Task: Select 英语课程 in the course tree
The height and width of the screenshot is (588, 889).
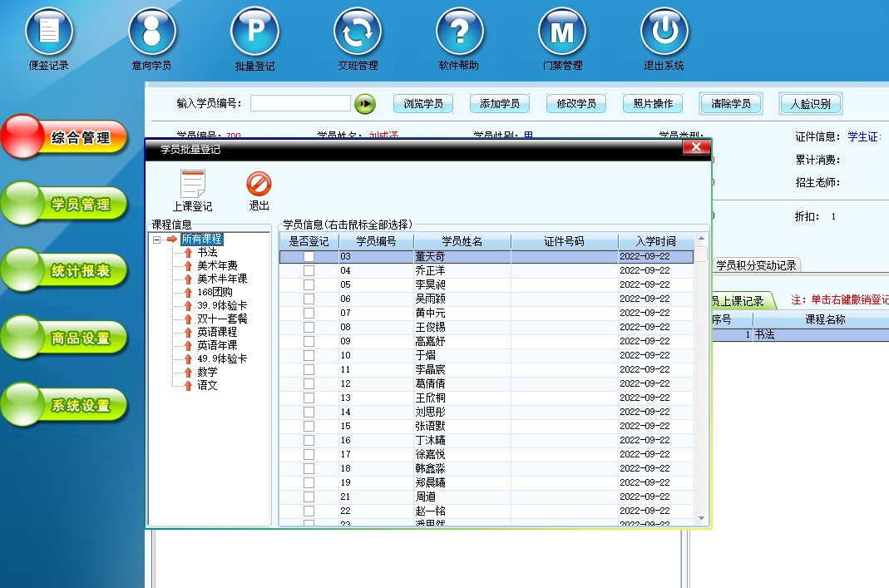Action: click(x=217, y=332)
